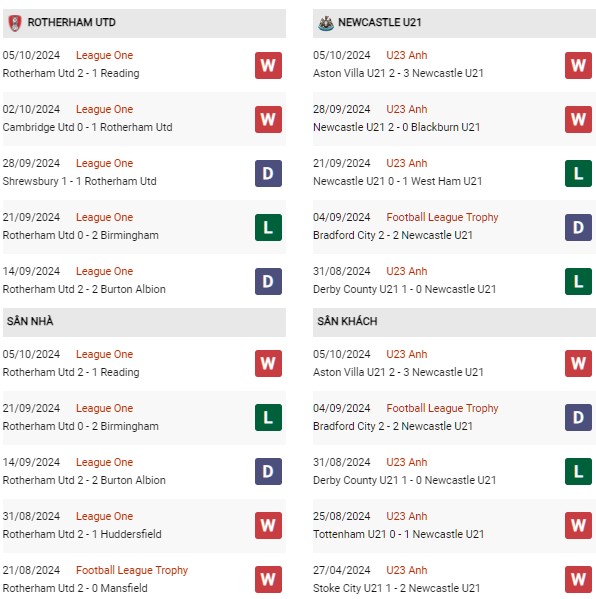This screenshot has height=599, width=596.
Task: Open U23 Anh link for 25/08/2024 match
Action: (x=407, y=516)
